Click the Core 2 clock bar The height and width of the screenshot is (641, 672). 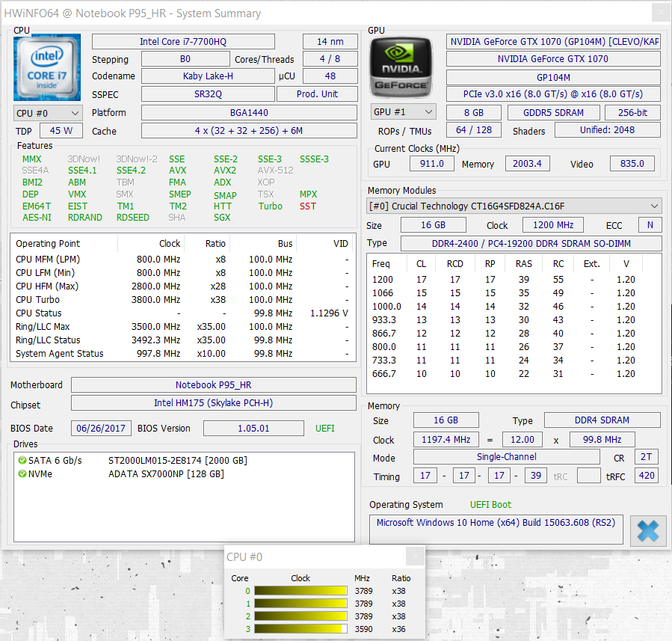[300, 616]
